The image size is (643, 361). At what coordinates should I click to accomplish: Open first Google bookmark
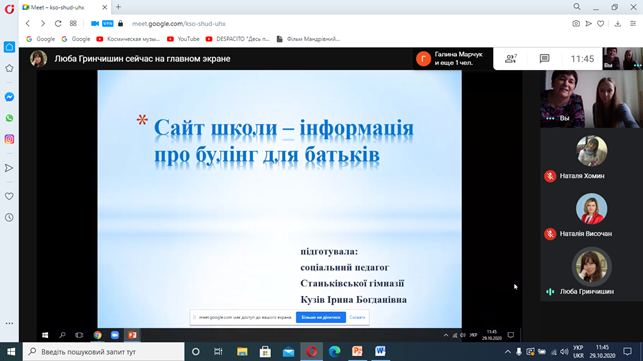point(40,39)
